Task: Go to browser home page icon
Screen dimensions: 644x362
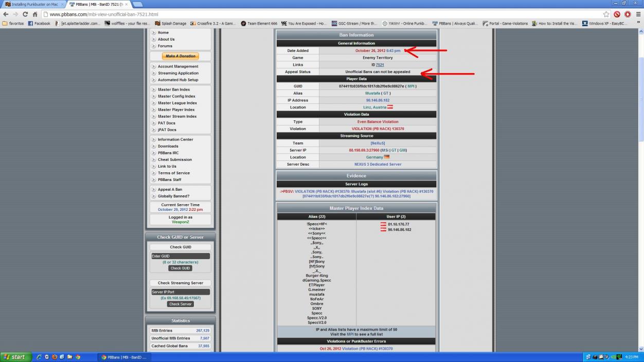Action: tap(35, 14)
